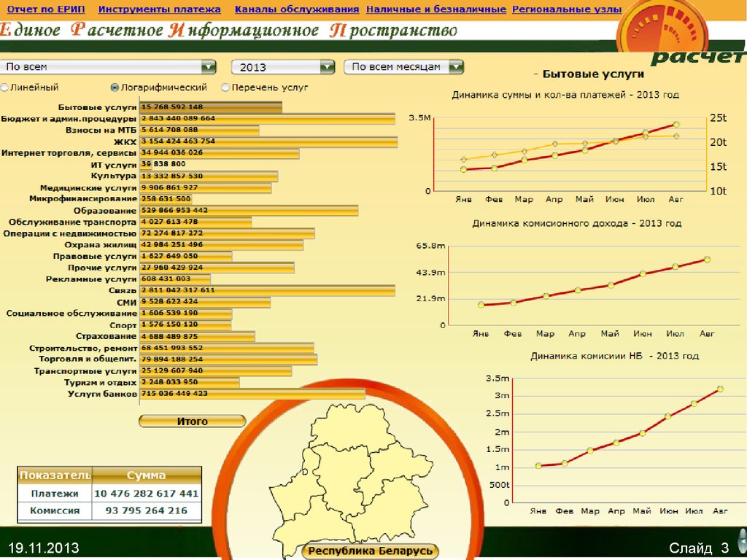The height and width of the screenshot is (560, 747).
Task: Select the ЖКХ bar
Action: pyautogui.click(x=268, y=141)
